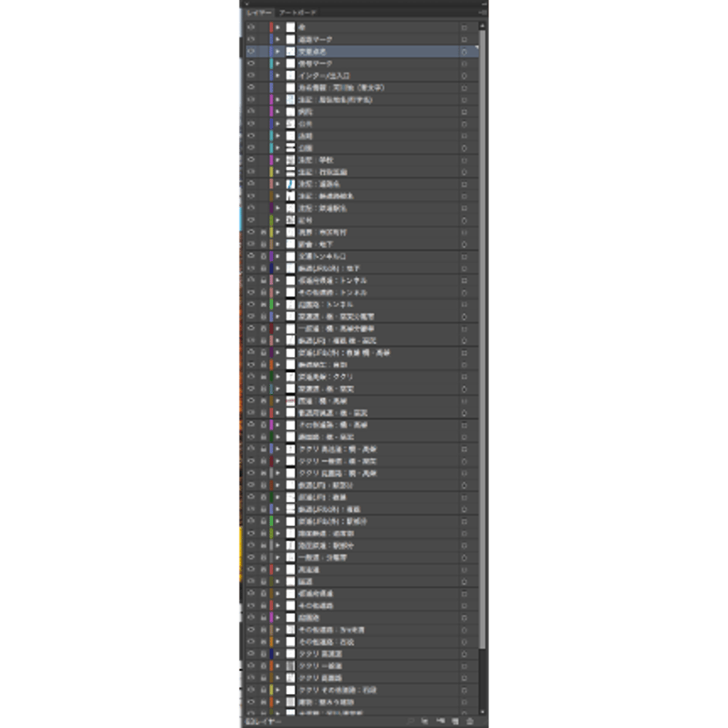
Task: Click target circle of クワリ 高速道 layer
Action: coord(464,654)
